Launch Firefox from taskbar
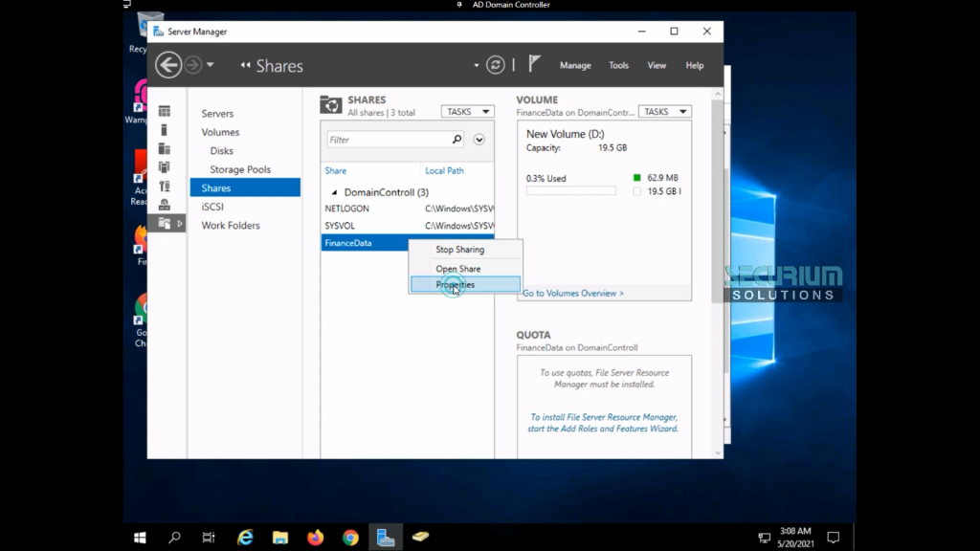This screenshot has width=980, height=551. coord(316,538)
